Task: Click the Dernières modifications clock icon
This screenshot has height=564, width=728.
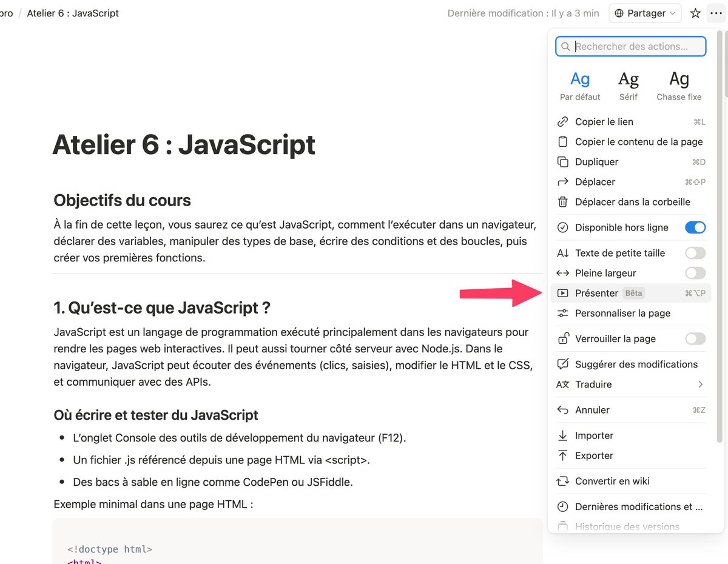Action: tap(563, 506)
